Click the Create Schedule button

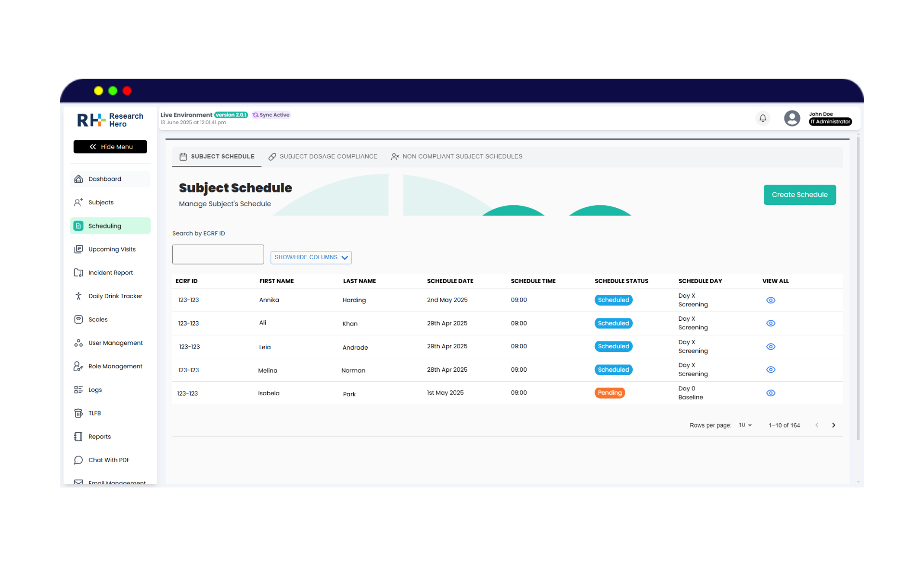click(x=799, y=195)
